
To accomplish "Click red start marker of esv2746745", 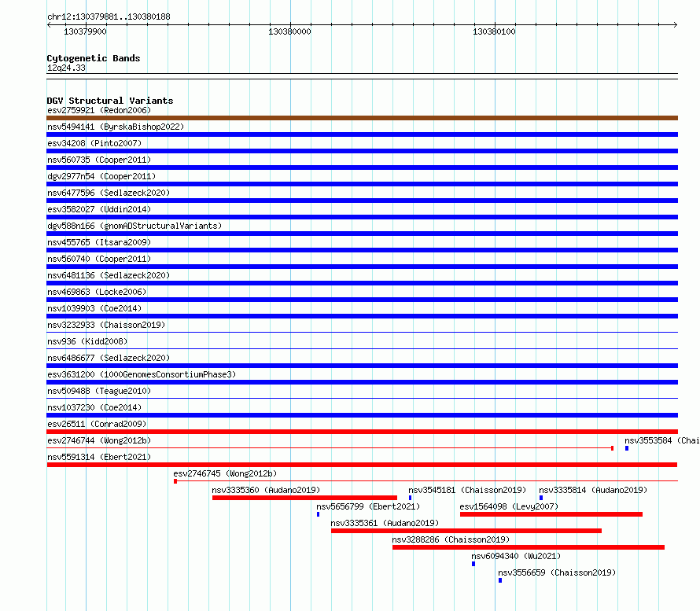I will pyautogui.click(x=175, y=481).
